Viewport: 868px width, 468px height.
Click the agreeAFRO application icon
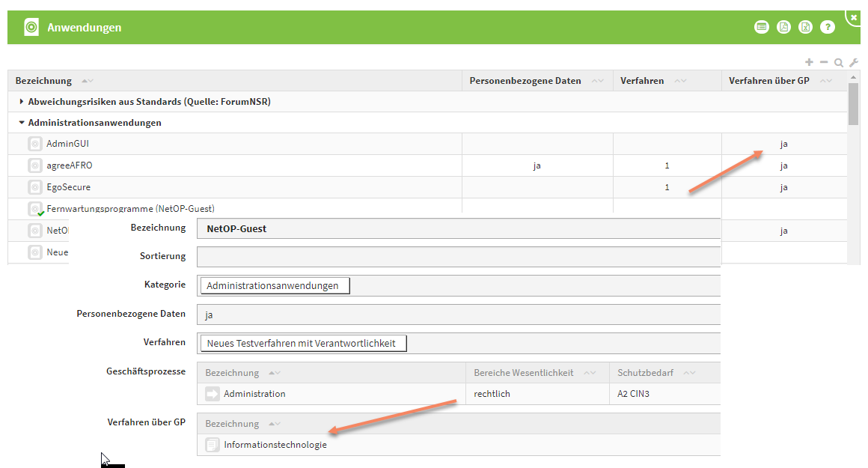point(35,165)
